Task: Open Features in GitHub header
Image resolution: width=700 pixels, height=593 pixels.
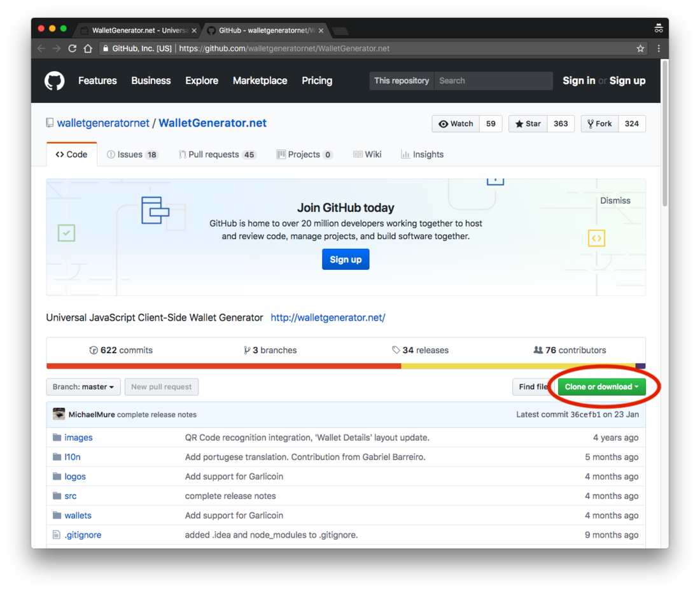Action: coord(97,81)
